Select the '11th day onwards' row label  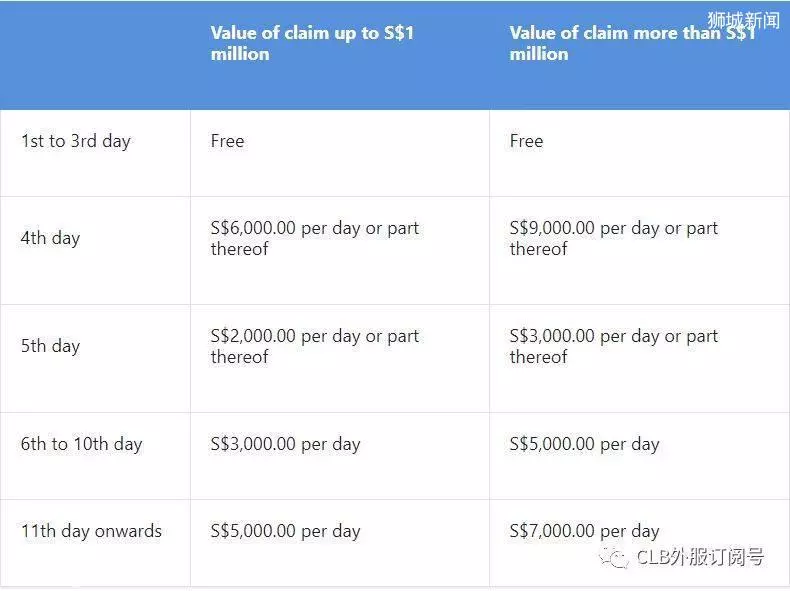coord(91,531)
